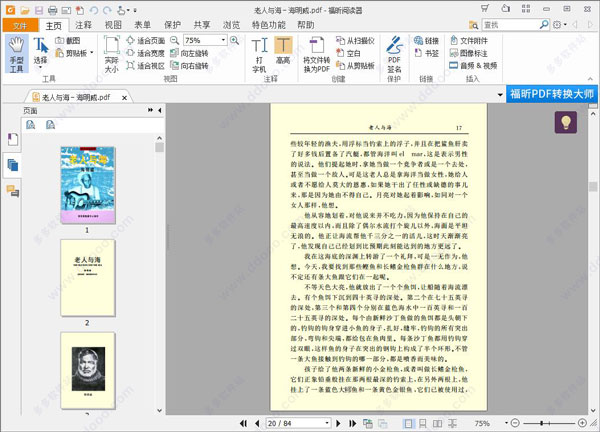Toggle the Highlight (高亮) tool

coord(283,50)
